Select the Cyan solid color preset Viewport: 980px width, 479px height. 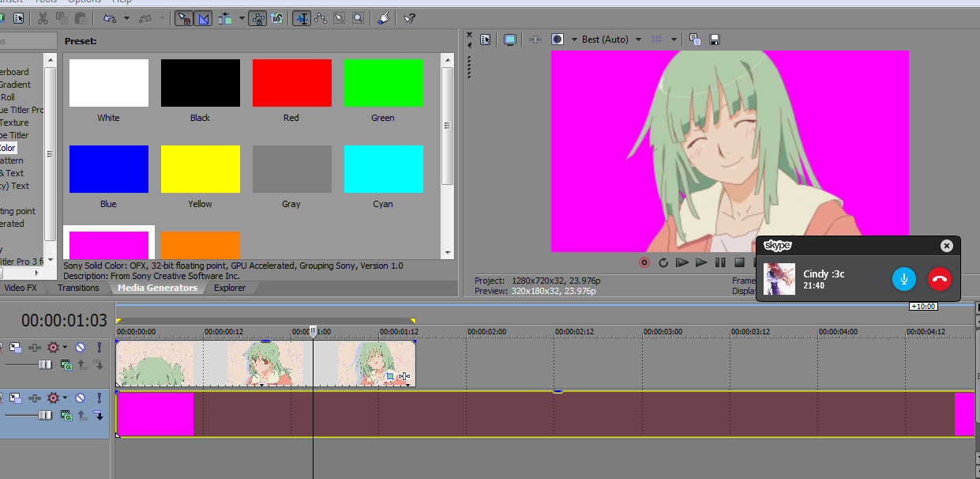(x=383, y=169)
